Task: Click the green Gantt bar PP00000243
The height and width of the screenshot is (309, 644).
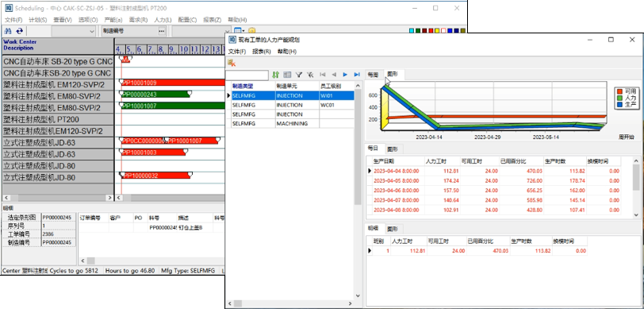Action: [x=155, y=95]
